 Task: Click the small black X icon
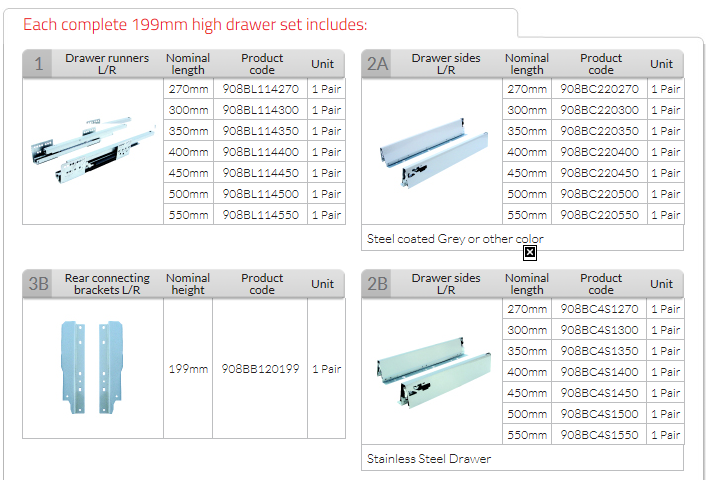(x=530, y=252)
